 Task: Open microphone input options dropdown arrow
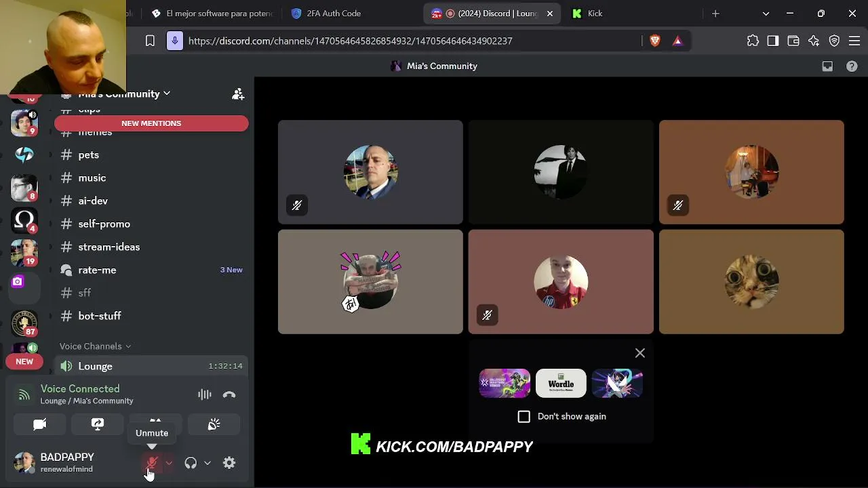click(169, 463)
